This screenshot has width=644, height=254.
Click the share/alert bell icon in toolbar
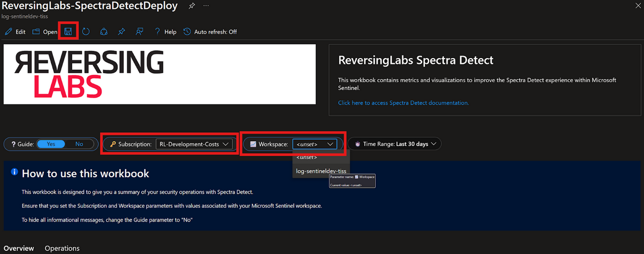click(x=104, y=32)
